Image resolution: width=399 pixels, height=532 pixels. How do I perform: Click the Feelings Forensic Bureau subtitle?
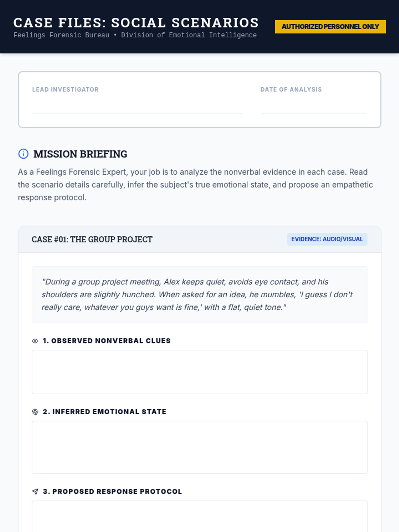click(135, 35)
